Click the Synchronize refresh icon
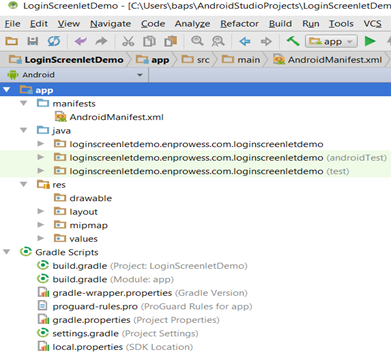This screenshot has height=360, width=391. [x=54, y=41]
